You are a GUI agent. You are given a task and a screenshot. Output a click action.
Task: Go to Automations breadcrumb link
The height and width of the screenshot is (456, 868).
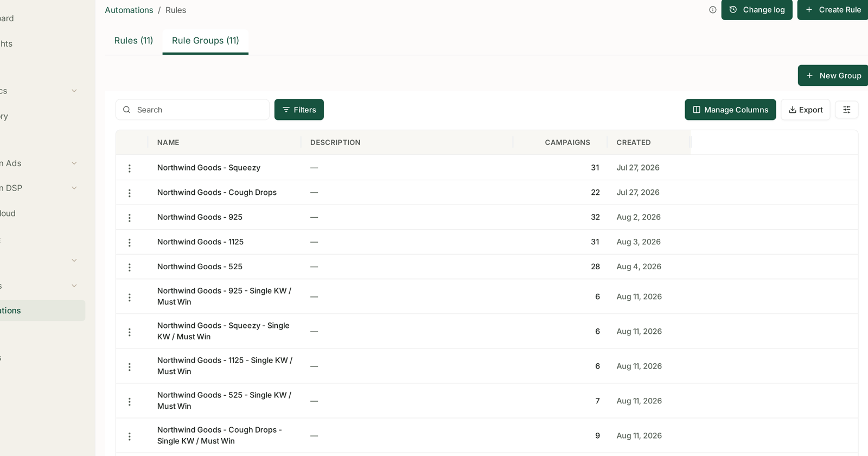coord(129,10)
